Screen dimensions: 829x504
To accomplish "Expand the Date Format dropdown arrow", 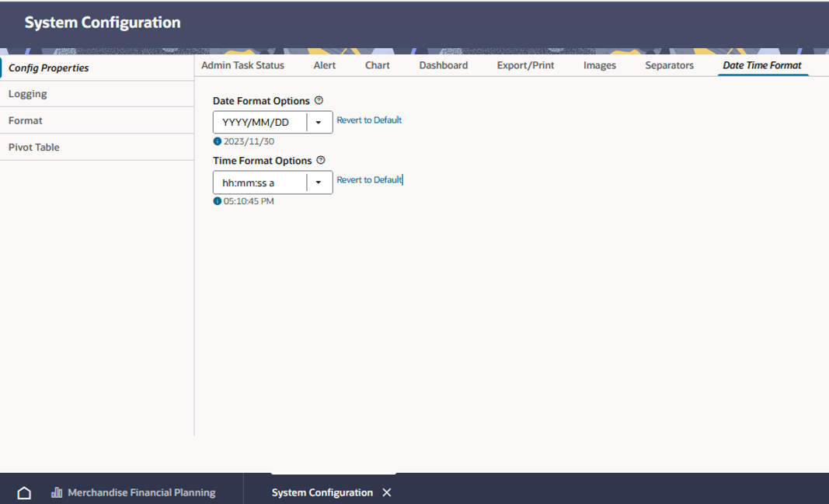I will click(319, 122).
